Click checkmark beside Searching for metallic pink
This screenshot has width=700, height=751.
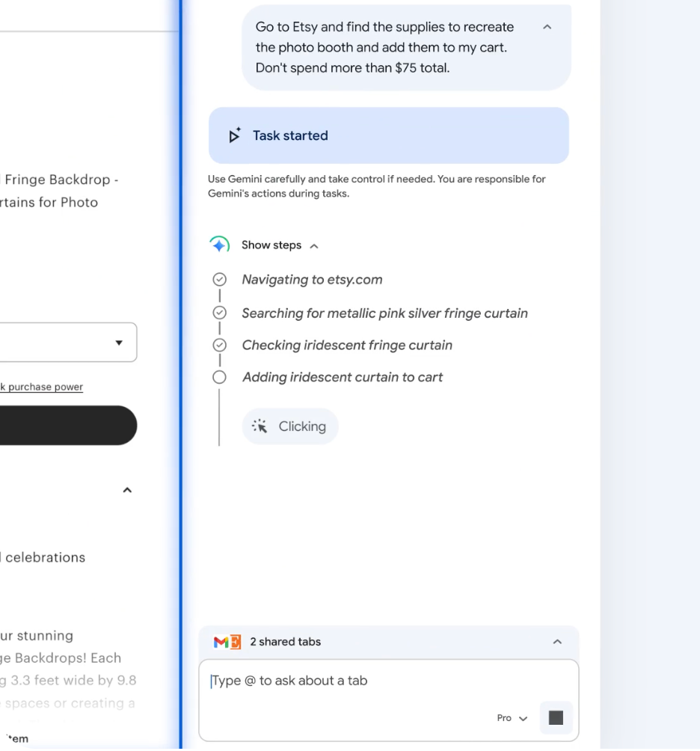pos(219,313)
